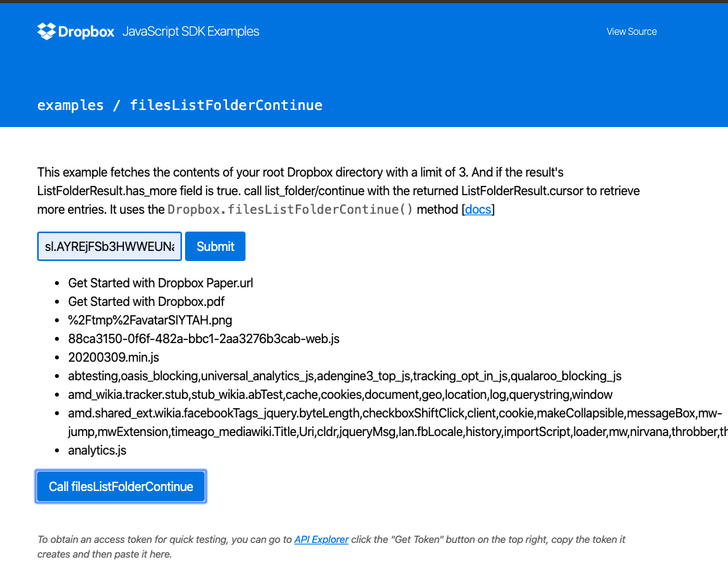Select the 20200309.min.js entry
728x577 pixels.
(x=114, y=358)
